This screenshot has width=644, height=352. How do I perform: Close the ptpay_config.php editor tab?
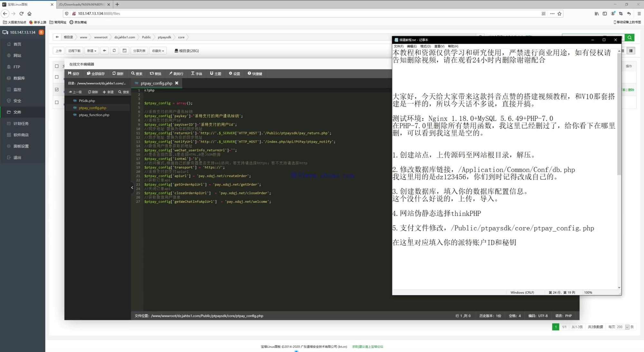(176, 83)
